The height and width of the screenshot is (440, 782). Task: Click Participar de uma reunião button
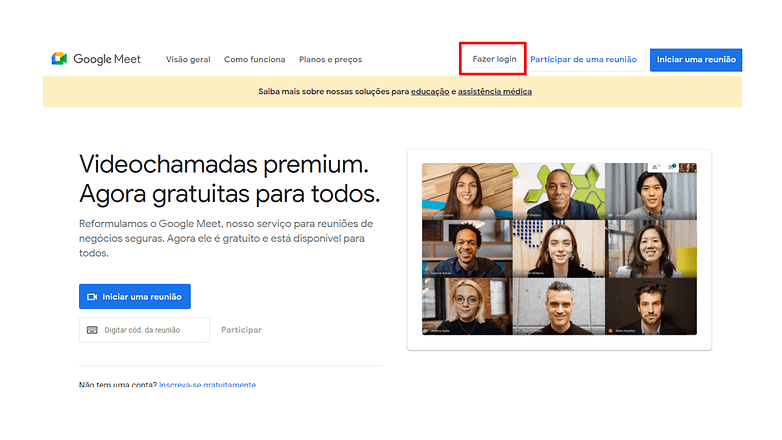(x=583, y=59)
